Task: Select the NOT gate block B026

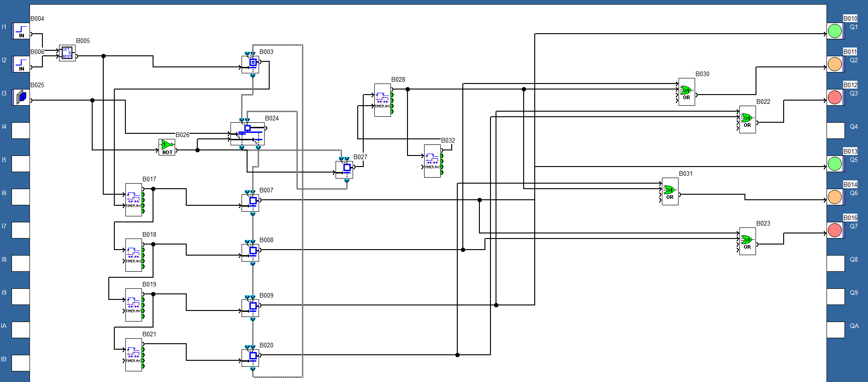Action: (x=167, y=147)
